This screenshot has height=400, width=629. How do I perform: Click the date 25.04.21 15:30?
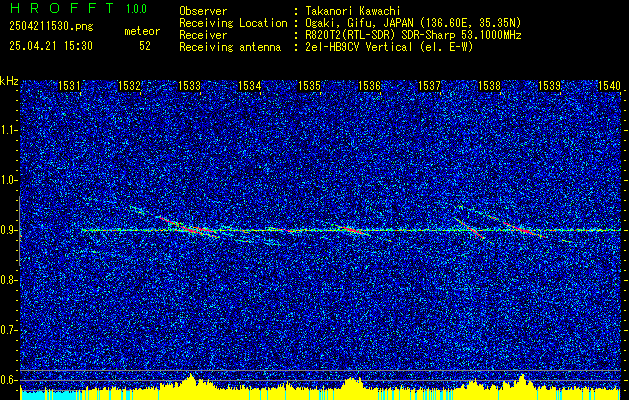[51, 46]
